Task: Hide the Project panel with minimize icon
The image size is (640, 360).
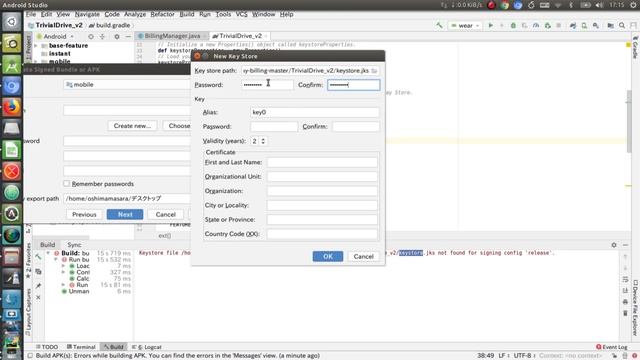Action: point(128,36)
